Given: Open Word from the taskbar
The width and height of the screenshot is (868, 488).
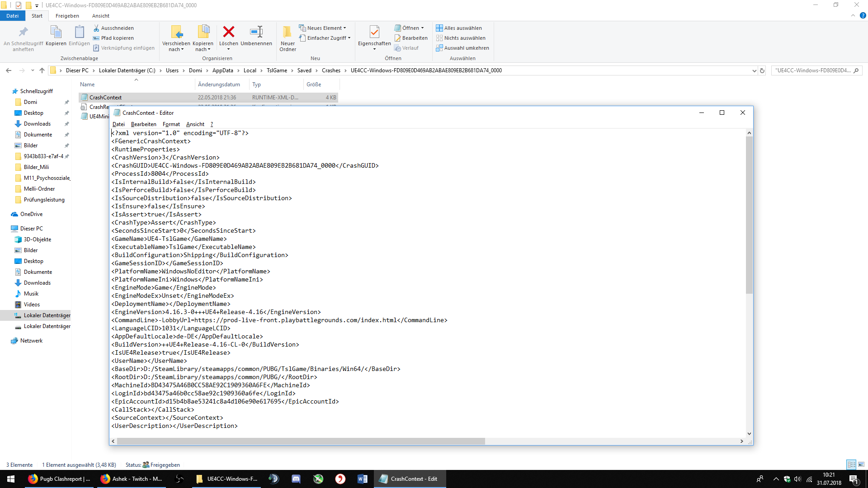Looking at the screenshot, I should (362, 479).
